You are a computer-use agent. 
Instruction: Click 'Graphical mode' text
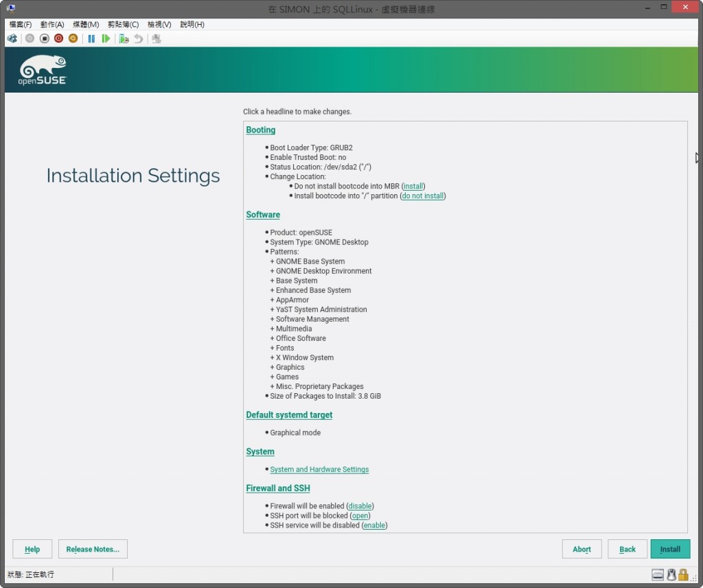tap(295, 433)
